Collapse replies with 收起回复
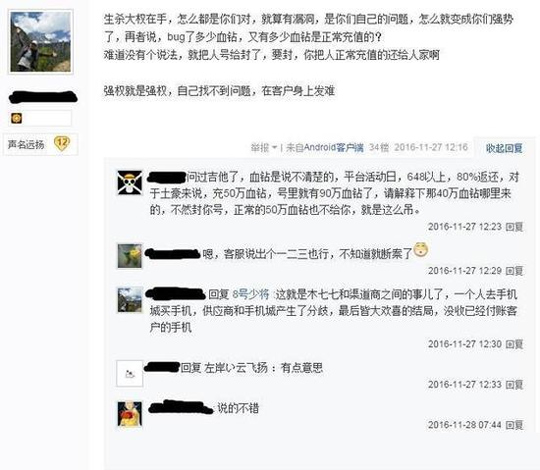This screenshot has width=540, height=470. point(504,148)
